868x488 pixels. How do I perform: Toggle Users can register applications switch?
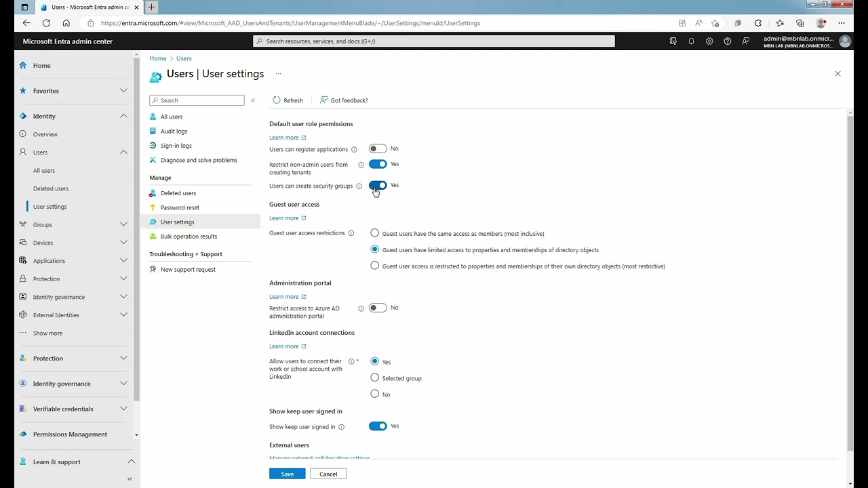coord(378,148)
